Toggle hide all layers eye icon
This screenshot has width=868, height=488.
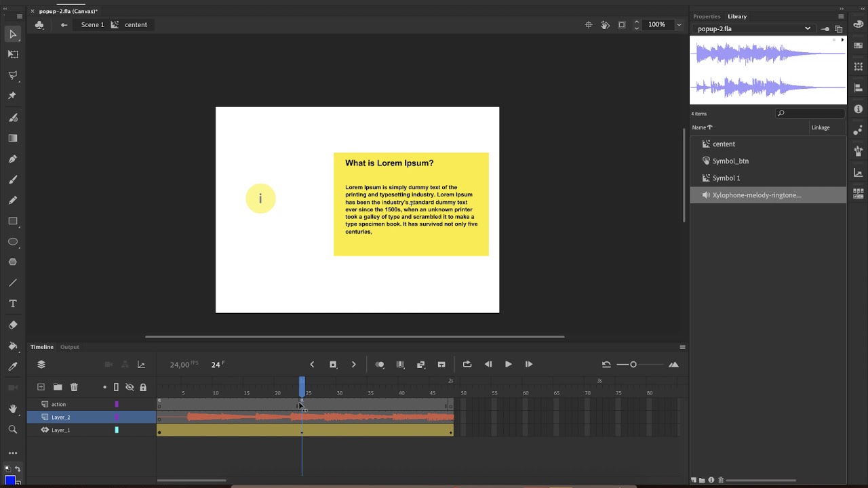[x=130, y=387]
